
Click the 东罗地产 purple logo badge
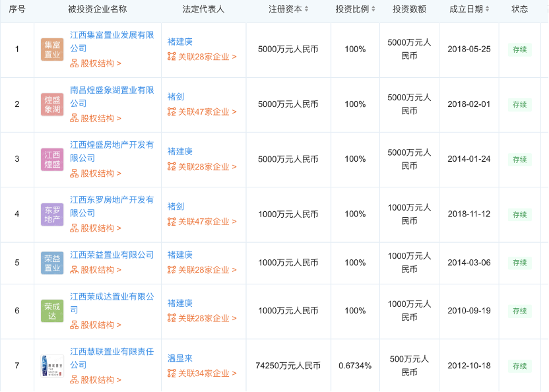pyautogui.click(x=52, y=214)
